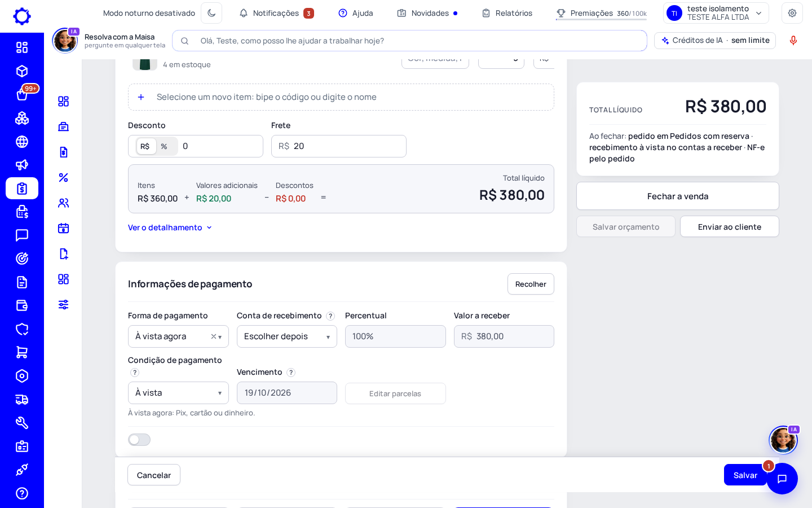Open the shopping bag icon with 99+ badge
The image size is (812, 508).
(22, 95)
